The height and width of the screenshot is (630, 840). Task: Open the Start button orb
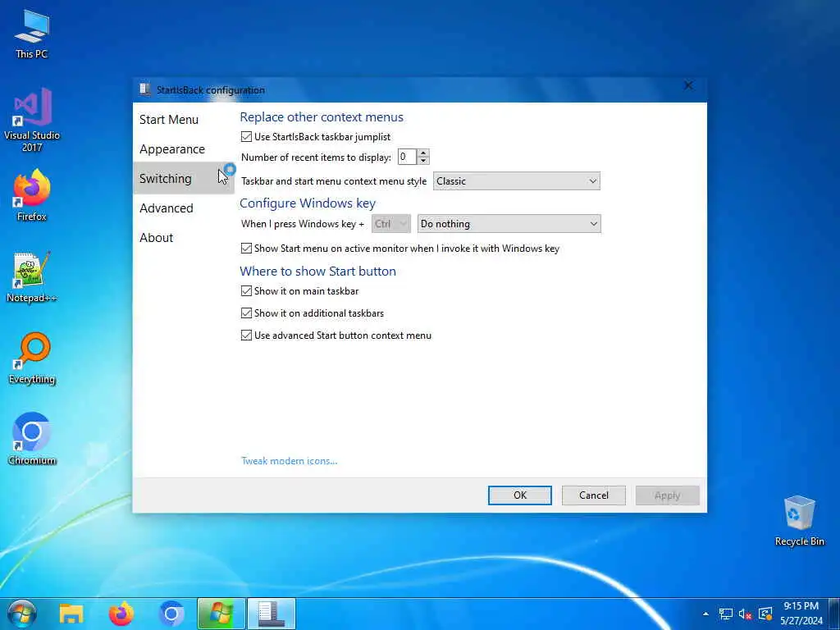[x=21, y=614]
